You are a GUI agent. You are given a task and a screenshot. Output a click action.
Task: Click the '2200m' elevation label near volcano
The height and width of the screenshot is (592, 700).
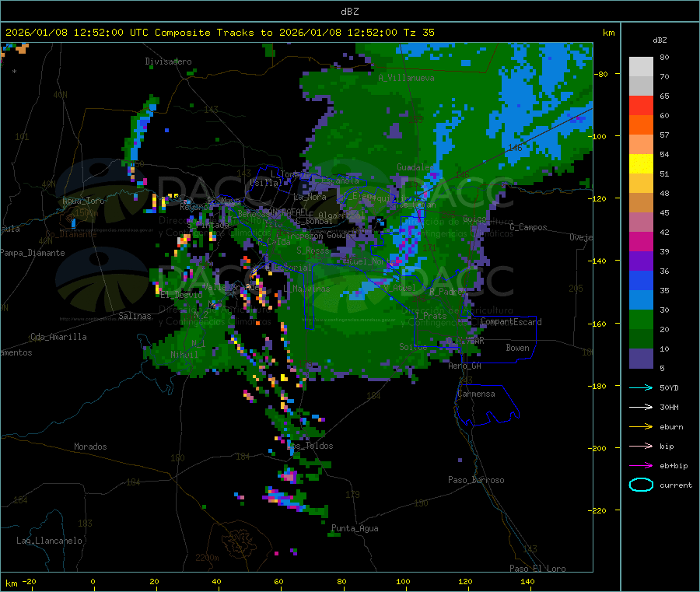[x=207, y=558]
